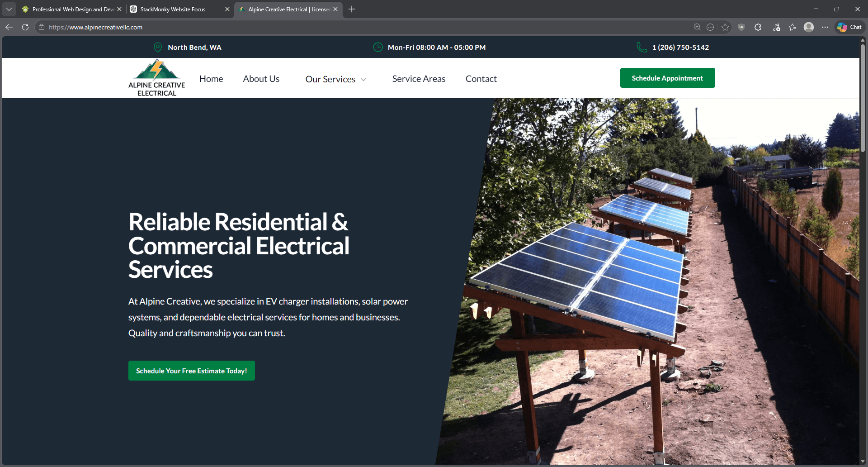Click the Extensions puzzle piece icon

click(757, 27)
